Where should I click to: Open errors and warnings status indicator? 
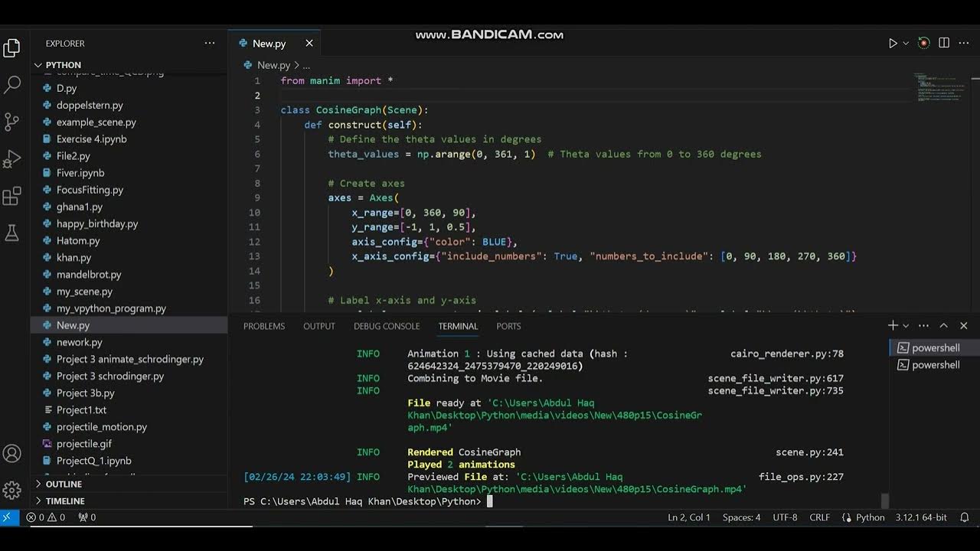[46, 517]
